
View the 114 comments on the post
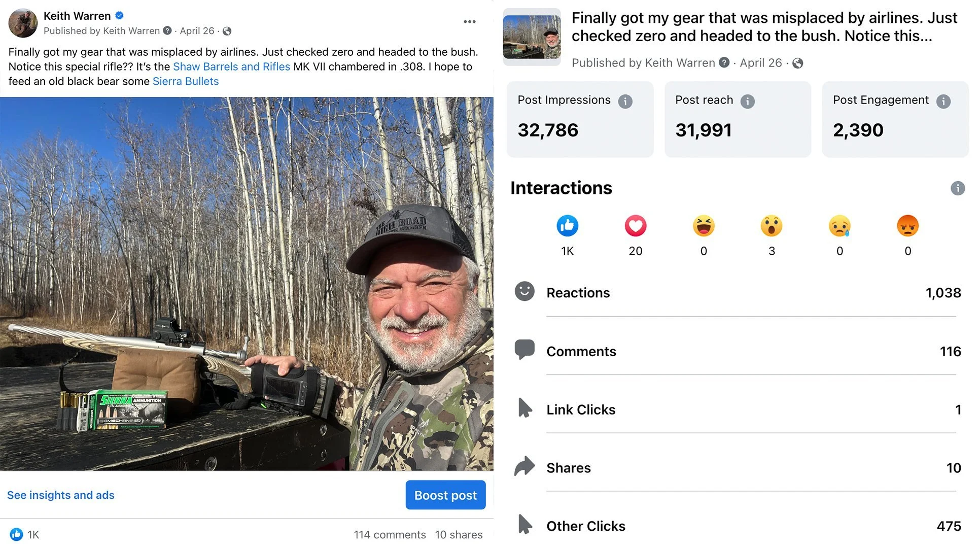pyautogui.click(x=390, y=534)
